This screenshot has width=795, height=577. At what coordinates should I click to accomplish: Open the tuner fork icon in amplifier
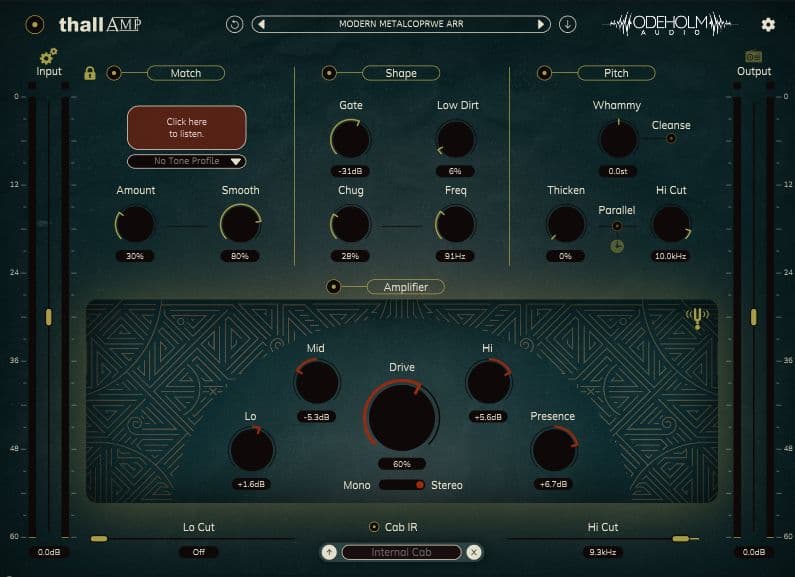697,318
